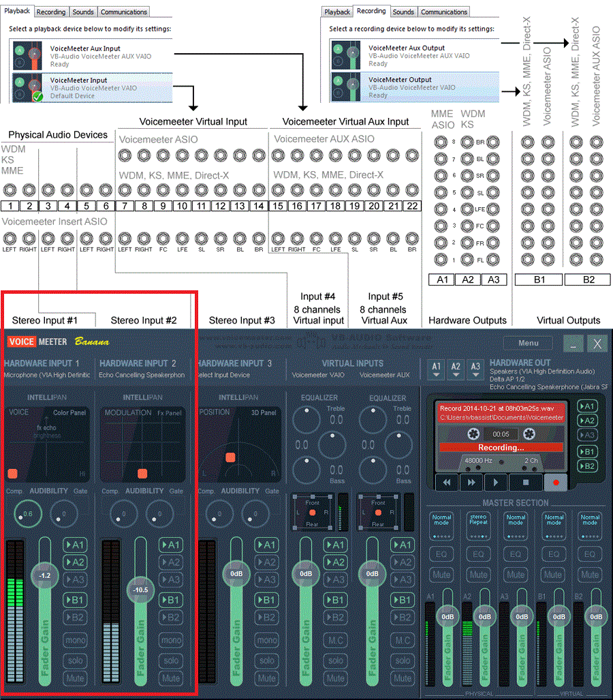Open Communications tab in recording dialog
The width and height of the screenshot is (613, 700).
(444, 12)
